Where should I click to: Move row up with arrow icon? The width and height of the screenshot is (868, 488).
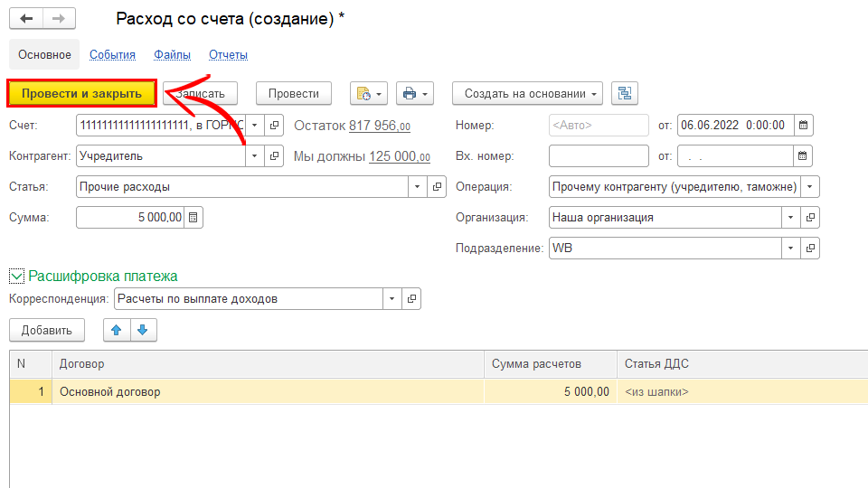click(x=116, y=331)
